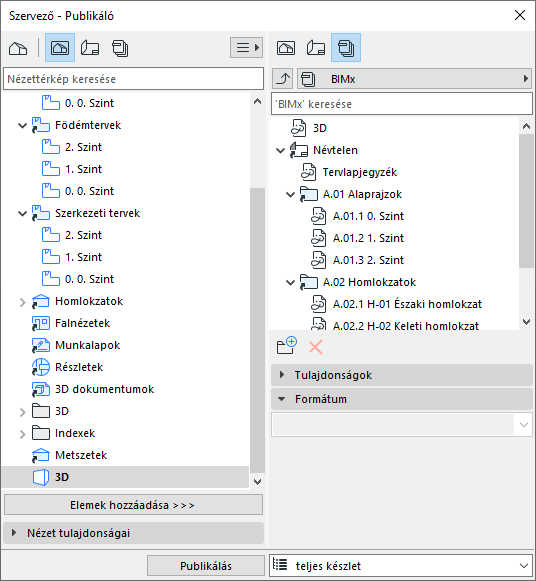Click the new folder icon
The image size is (536, 581).
(x=287, y=346)
